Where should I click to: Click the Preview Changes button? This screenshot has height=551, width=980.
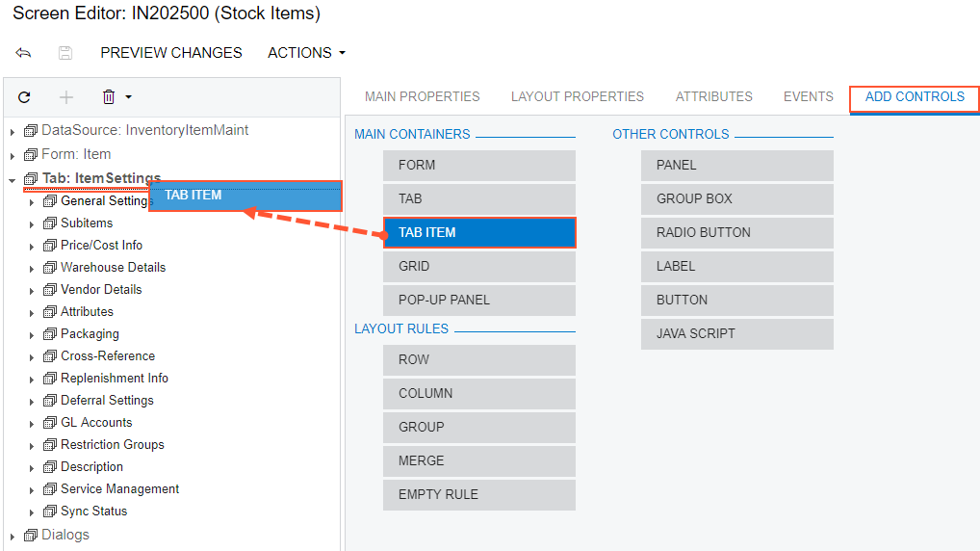tap(171, 53)
